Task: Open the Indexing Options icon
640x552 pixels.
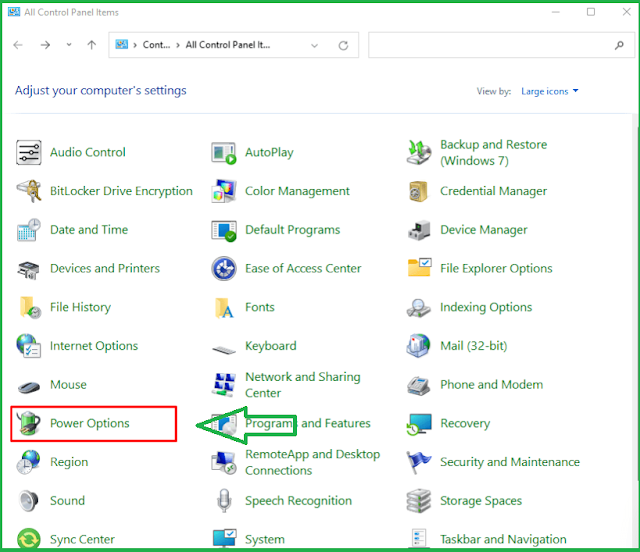Action: pyautogui.click(x=418, y=308)
